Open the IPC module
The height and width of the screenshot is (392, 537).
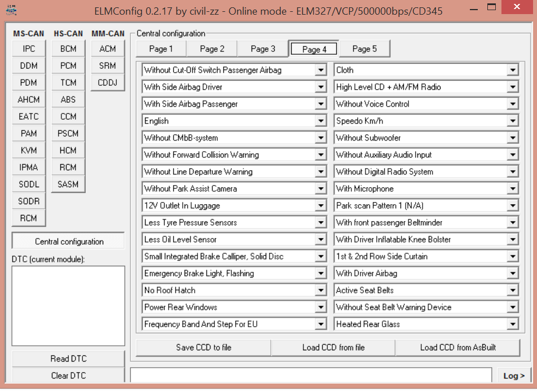[29, 49]
